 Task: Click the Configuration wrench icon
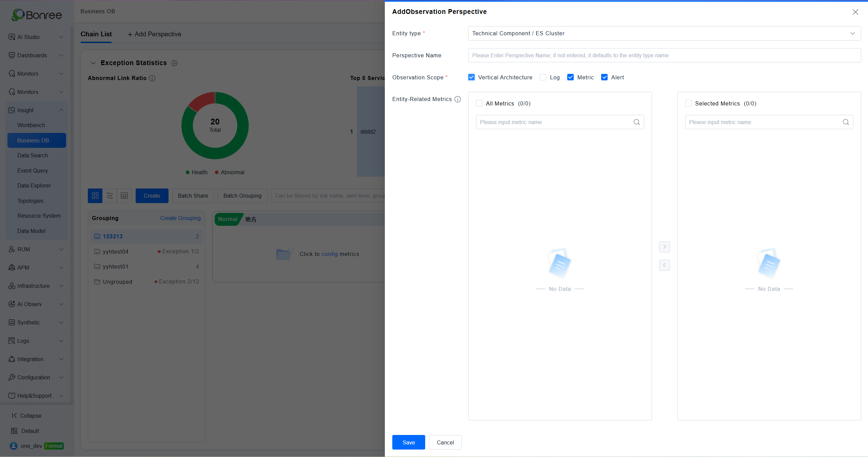click(x=12, y=377)
